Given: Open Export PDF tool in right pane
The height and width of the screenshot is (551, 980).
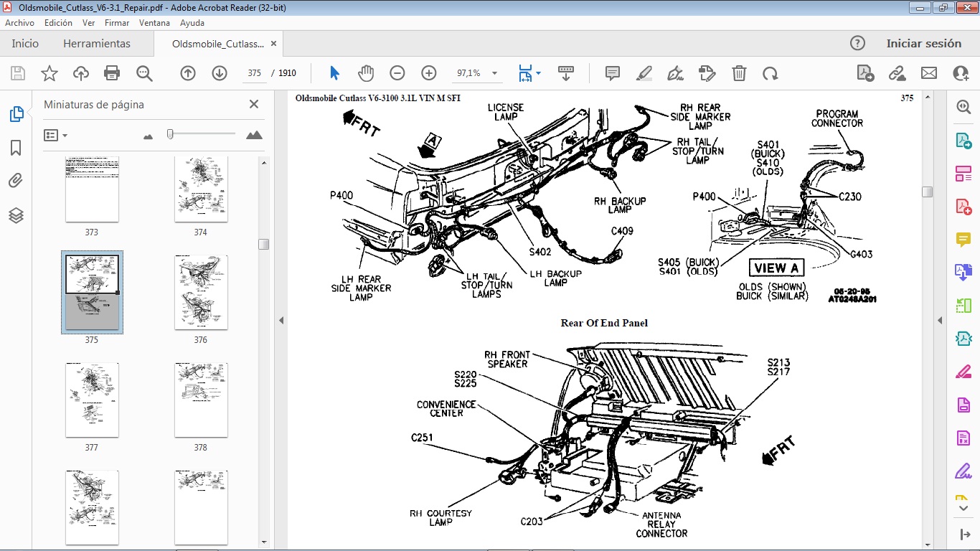Looking at the screenshot, I should click(x=963, y=141).
